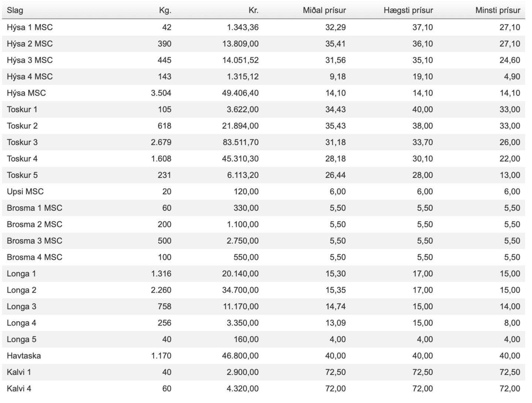Image resolution: width=532 pixels, height=403 pixels.
Task: Select the Havtaska row label
Action: (24, 356)
